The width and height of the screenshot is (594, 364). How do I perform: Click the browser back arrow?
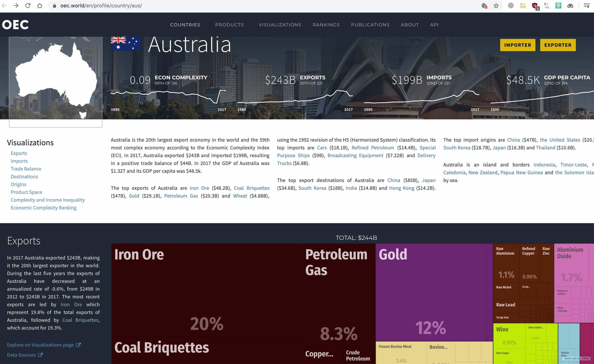click(x=4, y=6)
